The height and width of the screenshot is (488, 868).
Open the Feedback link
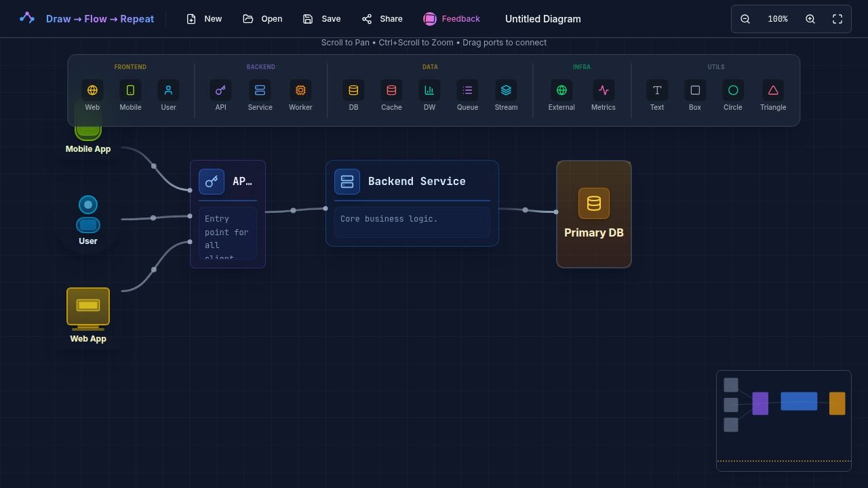click(x=452, y=19)
